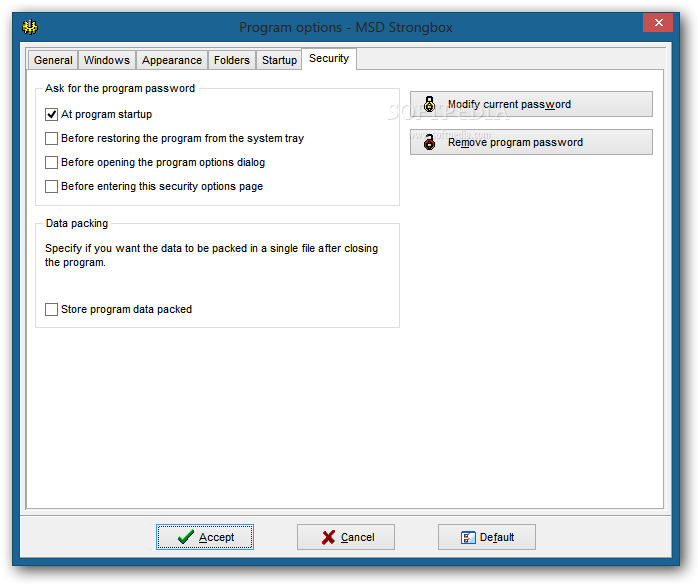
Task: Select the Security tab
Action: [x=329, y=58]
